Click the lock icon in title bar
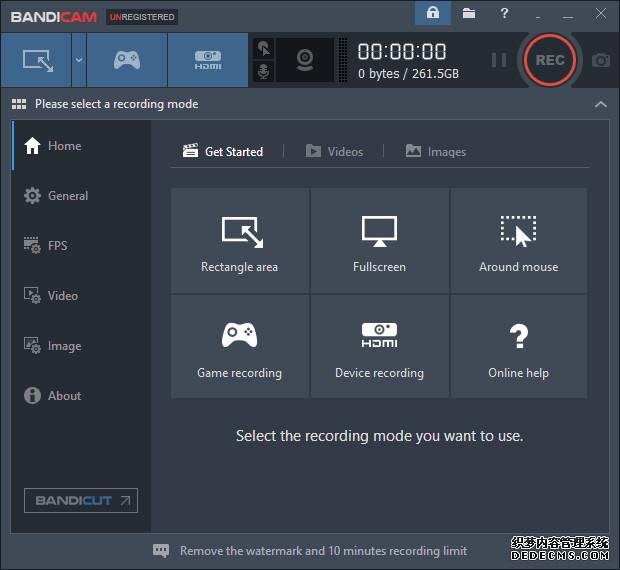 433,13
